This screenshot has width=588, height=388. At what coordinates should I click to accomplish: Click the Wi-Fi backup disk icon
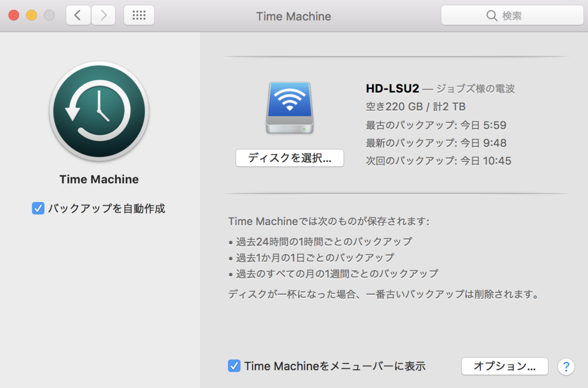289,107
